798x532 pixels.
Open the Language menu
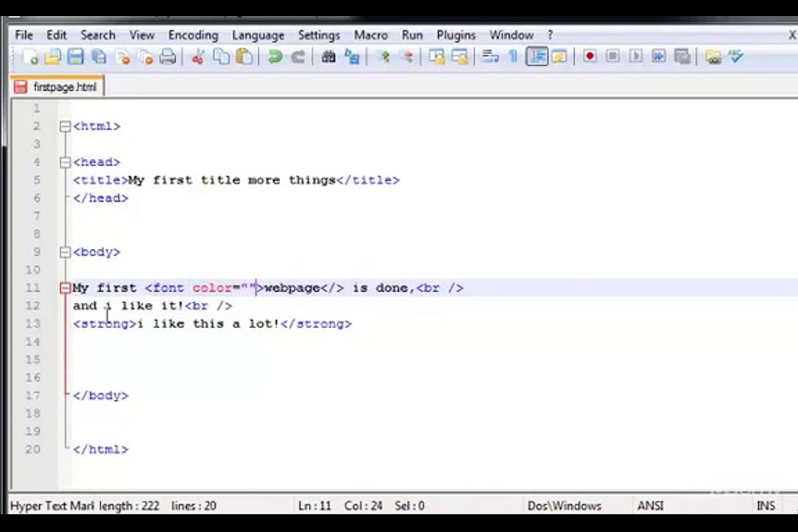(258, 35)
